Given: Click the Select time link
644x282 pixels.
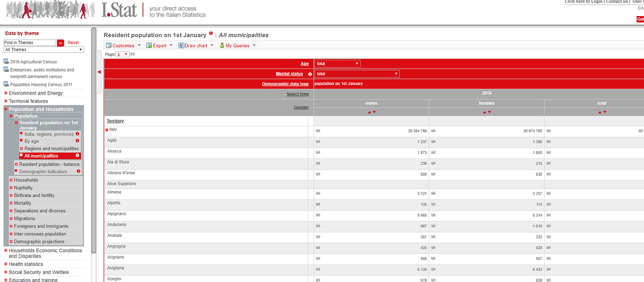Looking at the screenshot, I should pos(298,94).
